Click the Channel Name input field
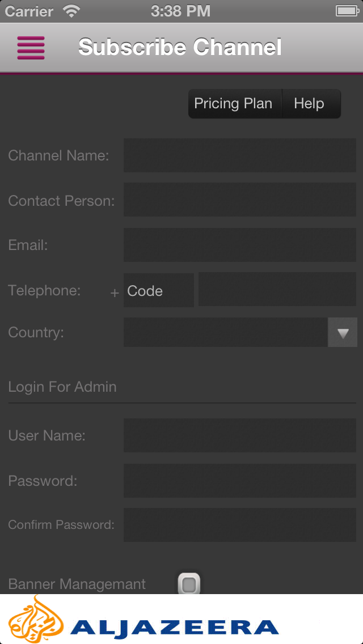 point(240,155)
